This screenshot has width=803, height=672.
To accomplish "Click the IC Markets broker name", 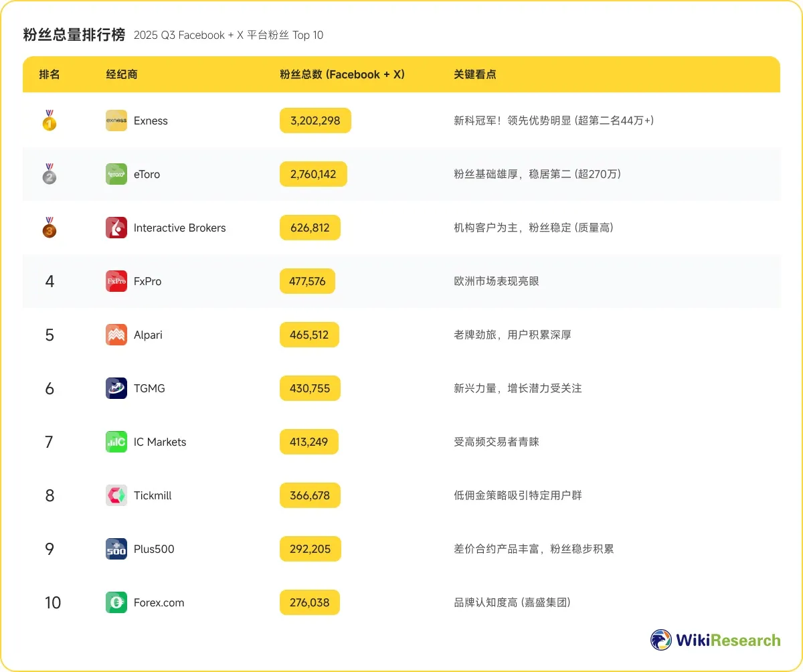I will tap(160, 442).
